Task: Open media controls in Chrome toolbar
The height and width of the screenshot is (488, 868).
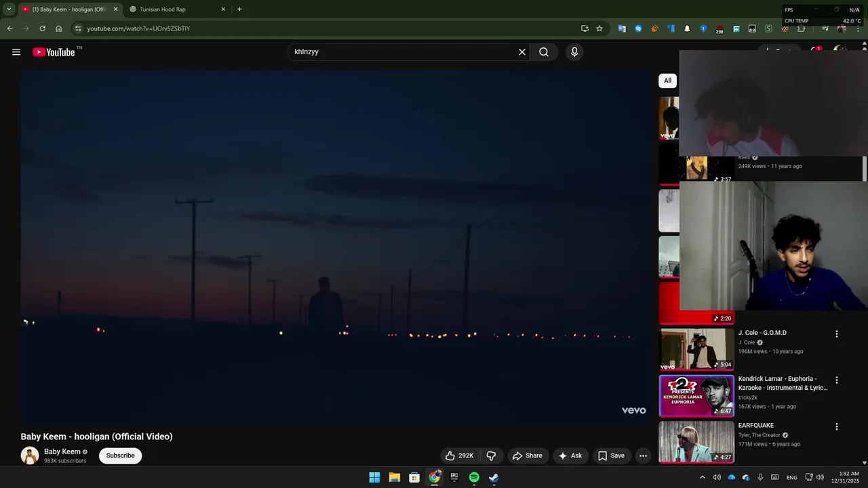Action: tap(825, 28)
